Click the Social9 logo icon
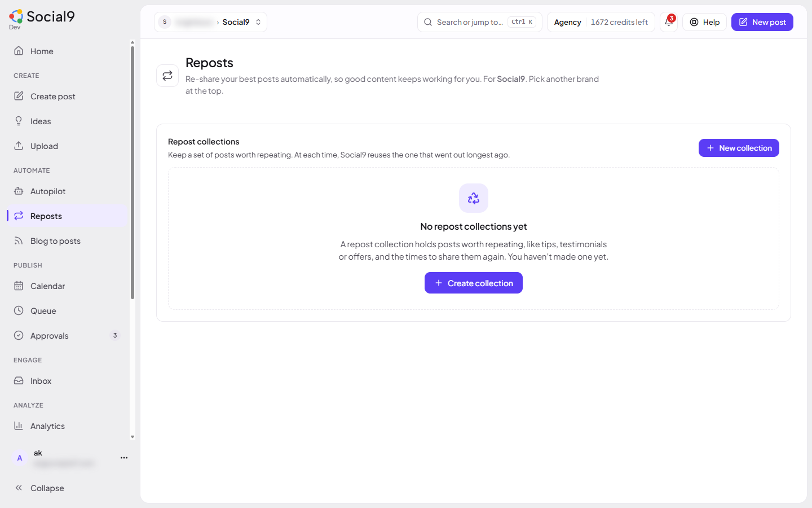The width and height of the screenshot is (812, 508). click(16, 16)
